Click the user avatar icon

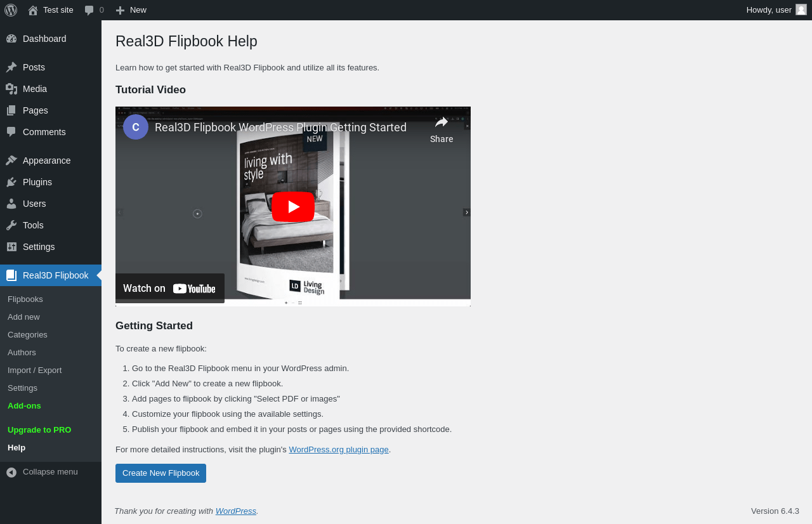click(x=801, y=10)
